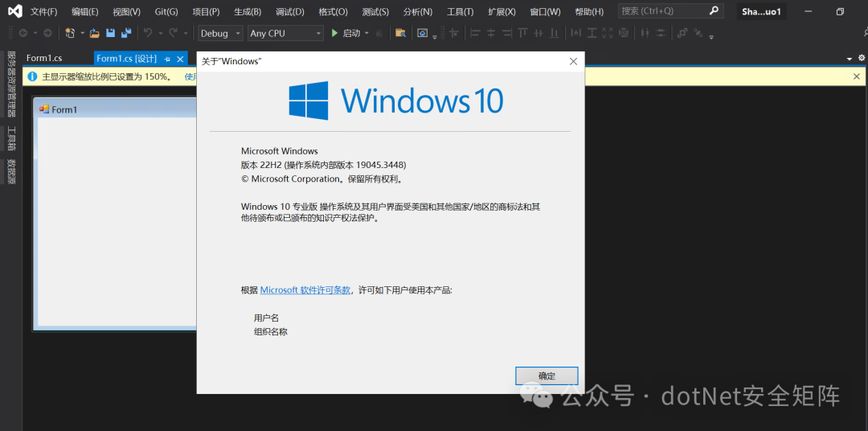Switch to the Form1.cs code tab
868x431 pixels.
click(44, 58)
